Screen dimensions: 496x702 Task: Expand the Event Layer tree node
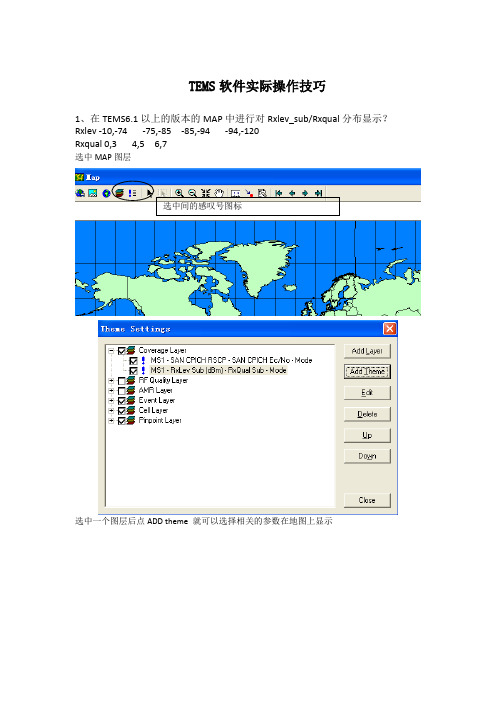(x=111, y=401)
